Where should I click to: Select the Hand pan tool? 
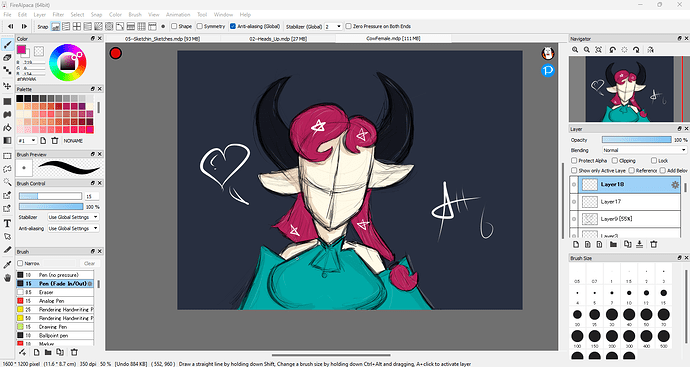(7, 278)
